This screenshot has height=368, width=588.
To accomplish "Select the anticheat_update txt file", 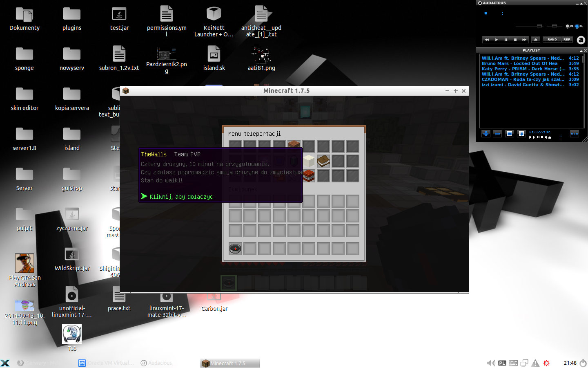I will tap(261, 21).
